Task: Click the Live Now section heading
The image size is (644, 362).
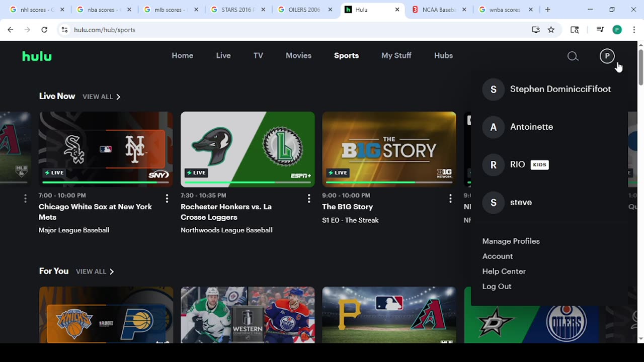Action: coord(57,96)
